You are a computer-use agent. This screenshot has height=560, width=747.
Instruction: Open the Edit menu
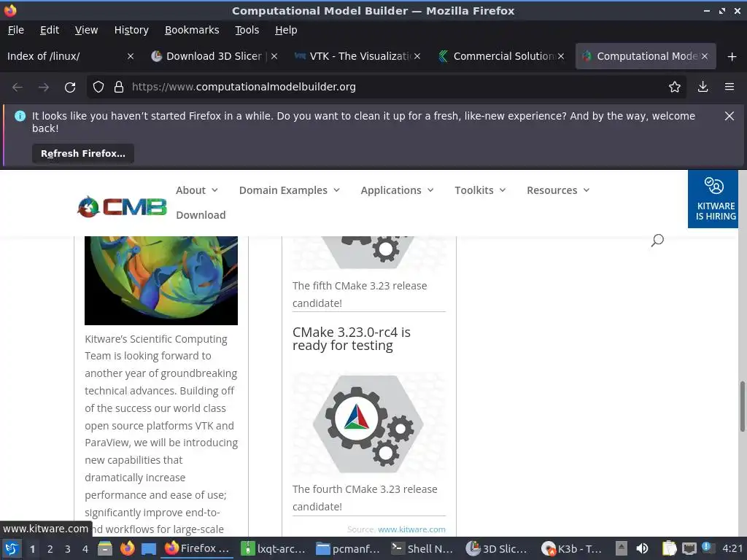50,30
